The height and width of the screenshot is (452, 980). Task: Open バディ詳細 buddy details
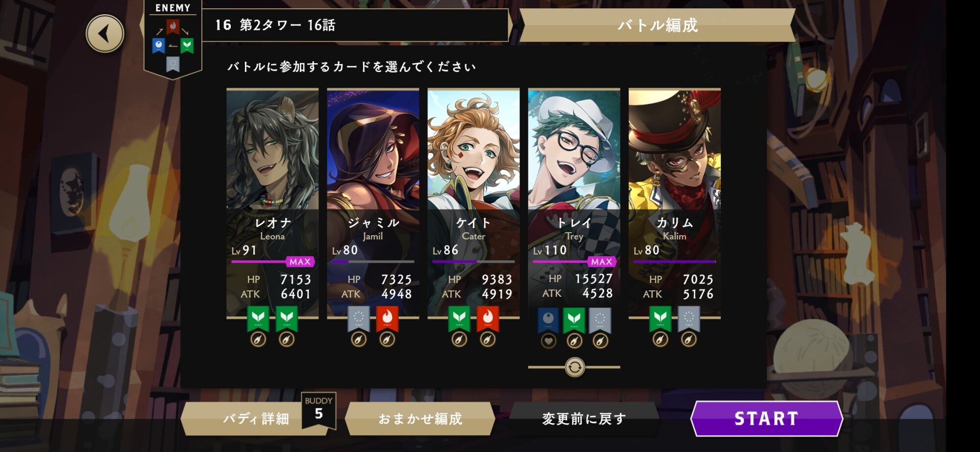coord(255,419)
